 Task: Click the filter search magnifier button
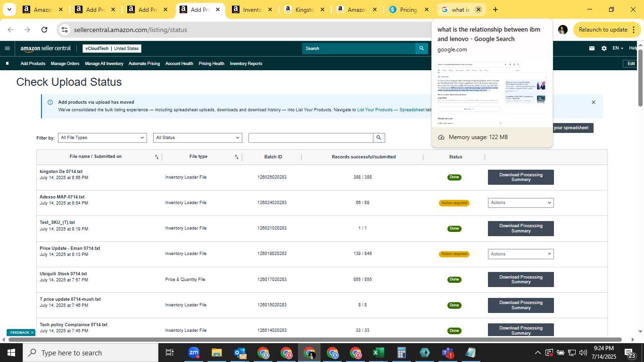point(379,138)
